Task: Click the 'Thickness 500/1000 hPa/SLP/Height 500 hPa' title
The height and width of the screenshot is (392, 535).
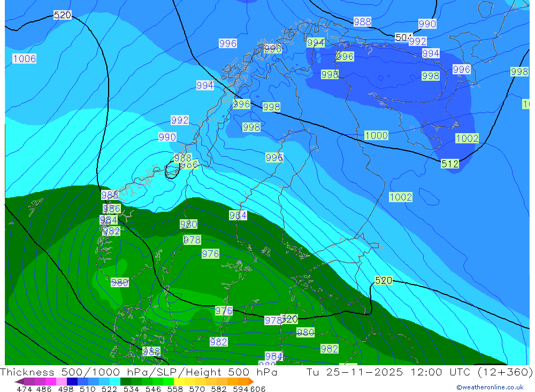Action: point(139,372)
